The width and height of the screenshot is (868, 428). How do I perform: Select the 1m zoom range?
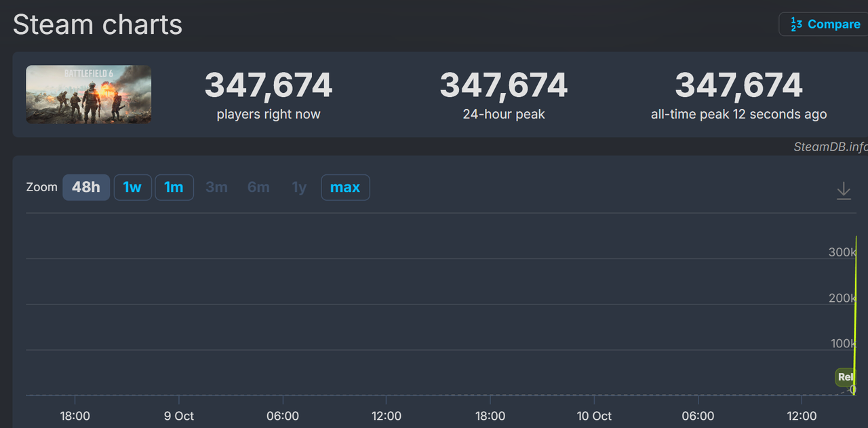(x=174, y=187)
